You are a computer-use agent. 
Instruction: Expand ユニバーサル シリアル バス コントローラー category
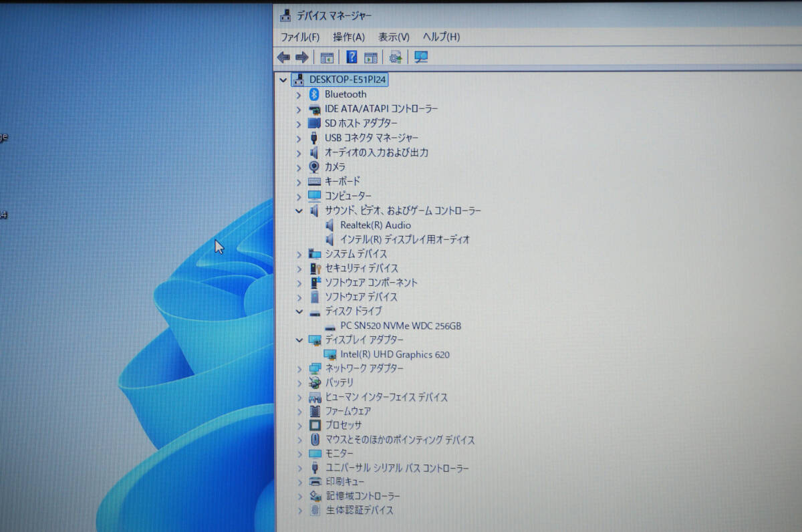[x=299, y=469]
